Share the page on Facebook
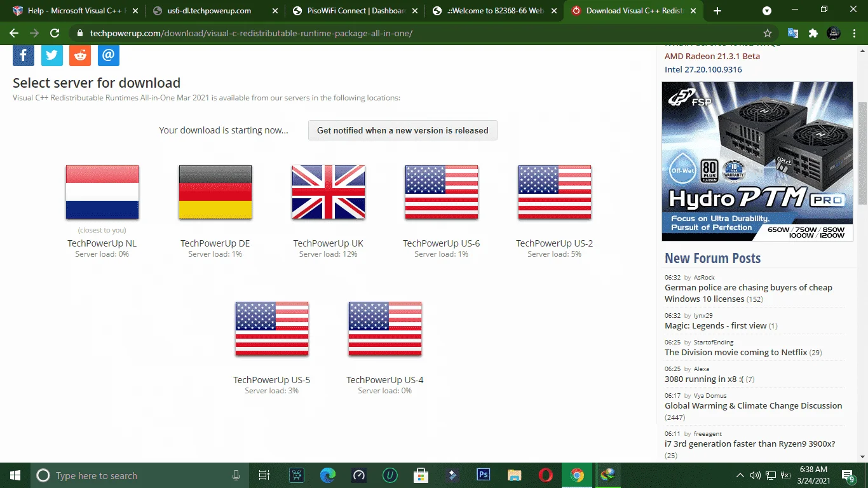 24,55
